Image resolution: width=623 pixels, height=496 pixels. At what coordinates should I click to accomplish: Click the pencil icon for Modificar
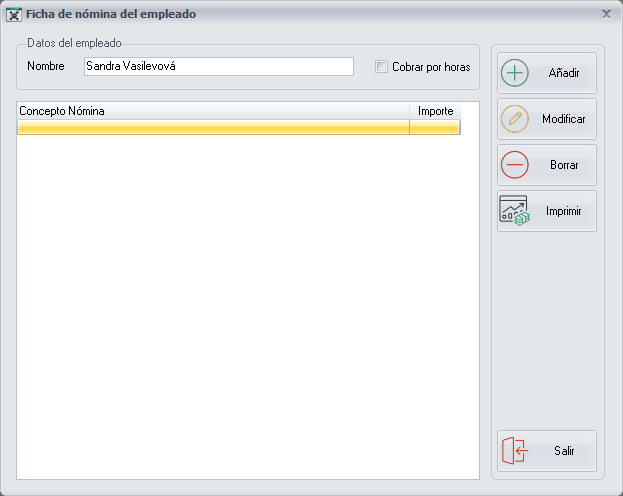coord(514,119)
